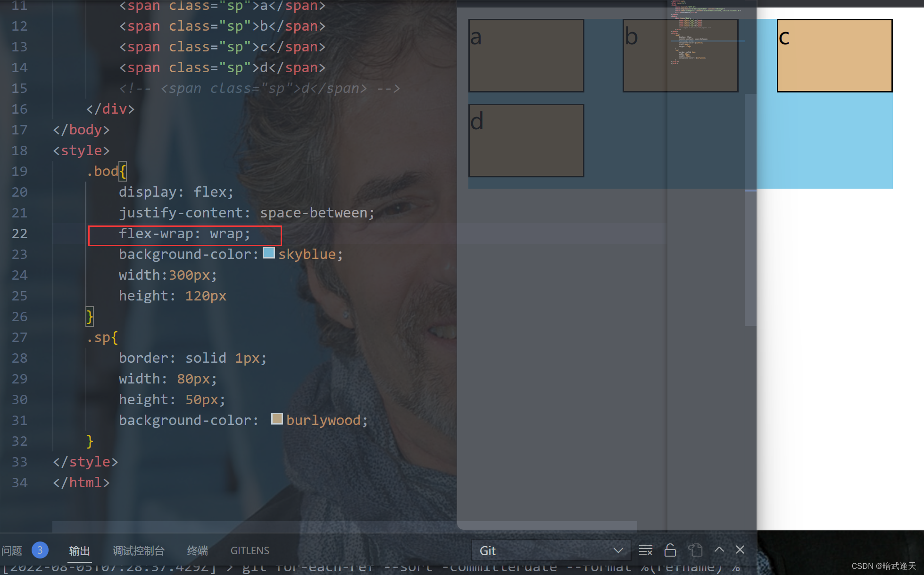Screen dimensions: 924x575
Task: Click the burlywood color swatch in code
Action: point(277,419)
